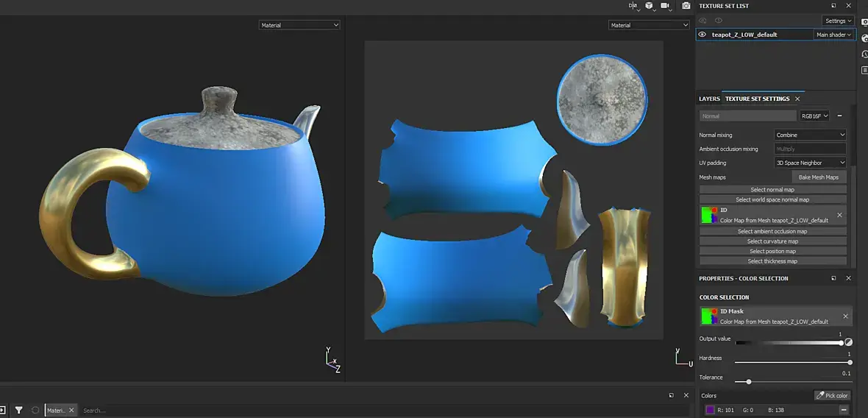Click the filter funnel icon in shelf

(19, 410)
